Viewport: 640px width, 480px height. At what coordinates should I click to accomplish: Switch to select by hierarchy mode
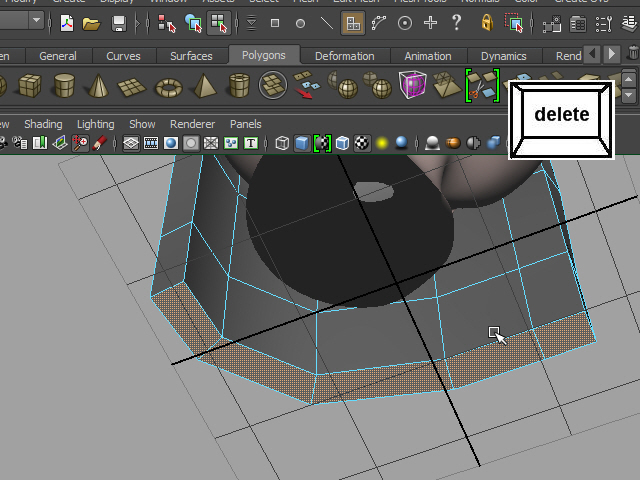pyautogui.click(x=166, y=23)
